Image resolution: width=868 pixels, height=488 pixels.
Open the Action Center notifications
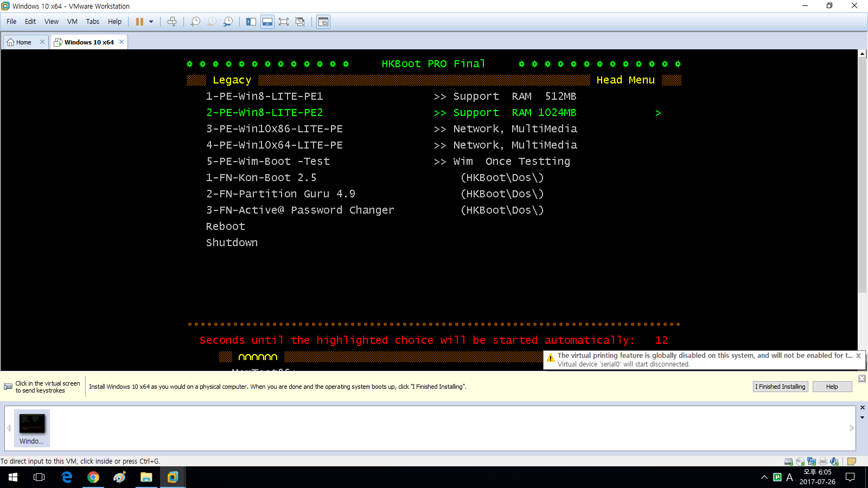(850, 477)
